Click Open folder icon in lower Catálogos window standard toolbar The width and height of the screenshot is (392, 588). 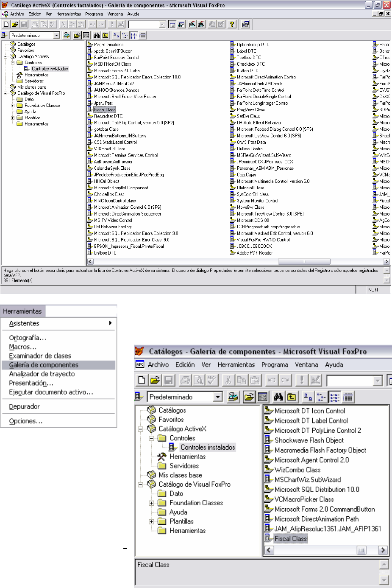pyautogui.click(x=155, y=380)
